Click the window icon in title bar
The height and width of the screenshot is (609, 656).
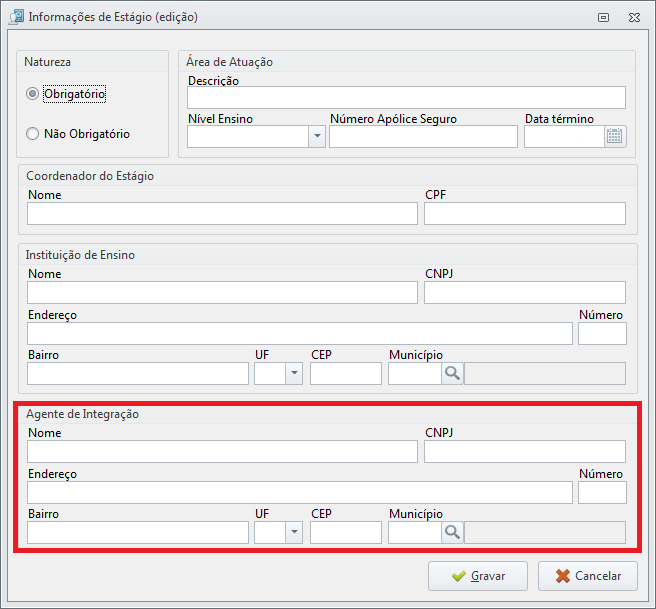pos(17,17)
